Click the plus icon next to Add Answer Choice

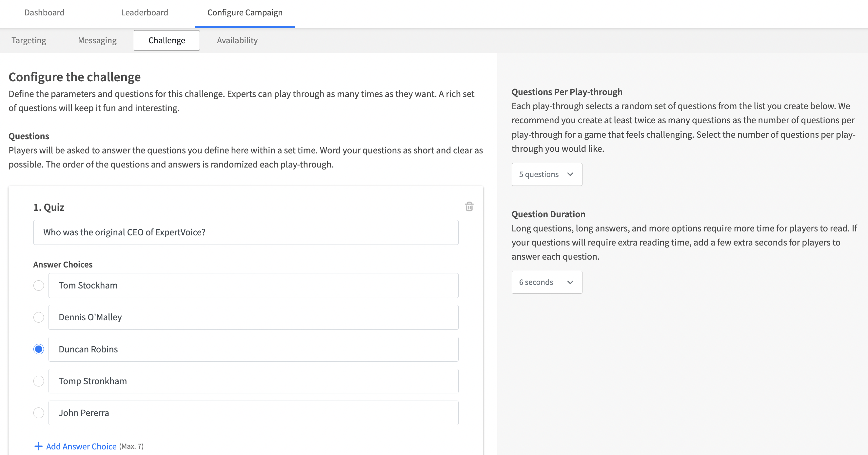[x=38, y=446]
